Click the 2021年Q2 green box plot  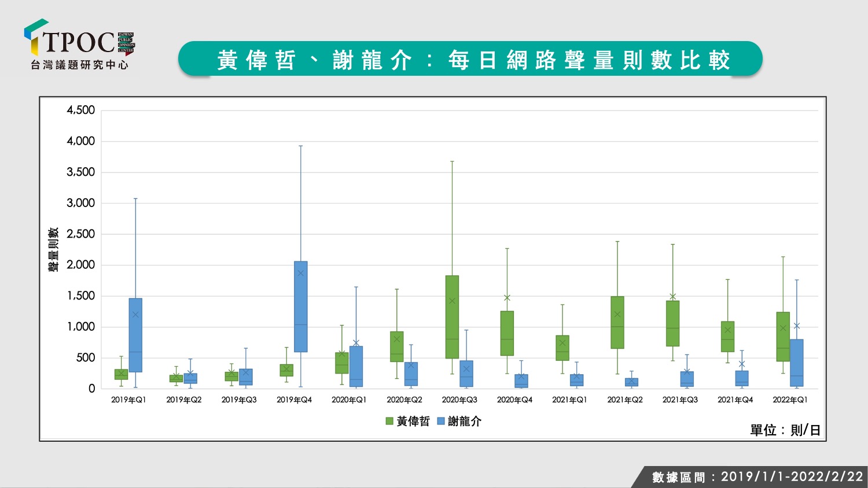pos(617,323)
